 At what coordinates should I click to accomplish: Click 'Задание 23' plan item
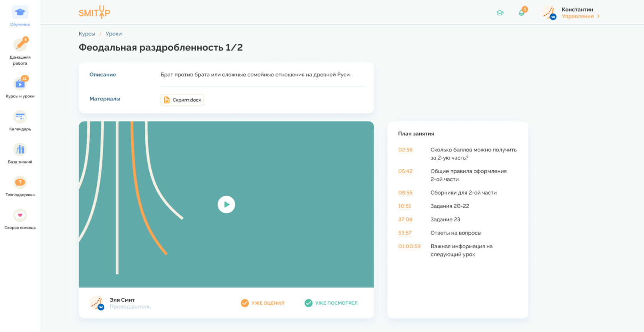pos(445,220)
